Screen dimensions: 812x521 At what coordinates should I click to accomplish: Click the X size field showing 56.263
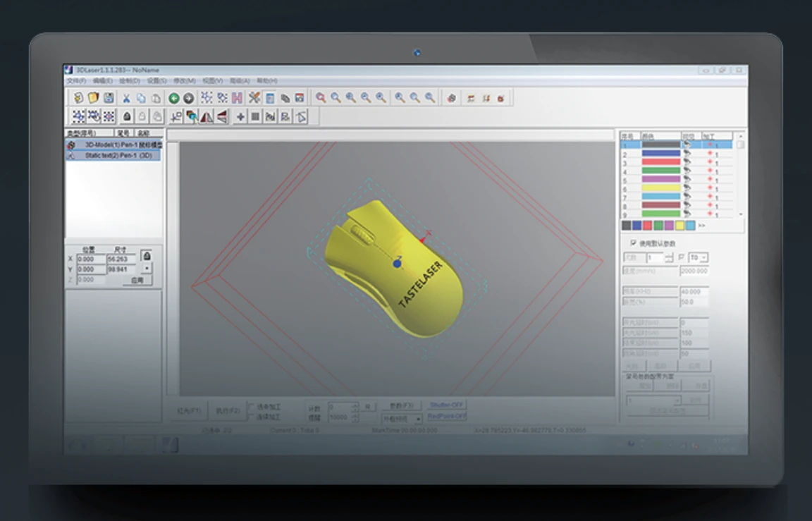(122, 259)
